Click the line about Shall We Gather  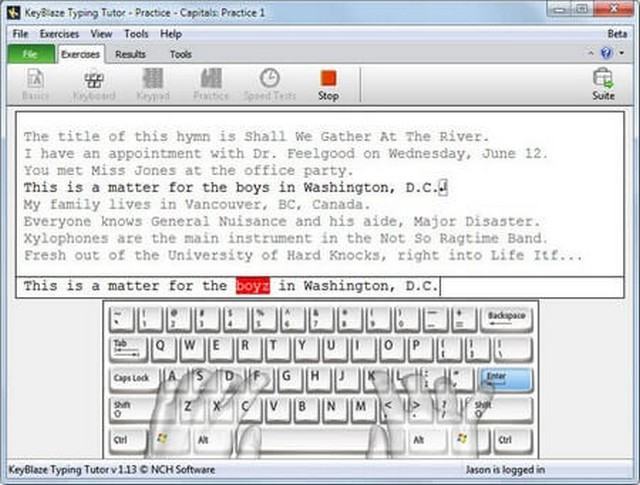click(256, 136)
